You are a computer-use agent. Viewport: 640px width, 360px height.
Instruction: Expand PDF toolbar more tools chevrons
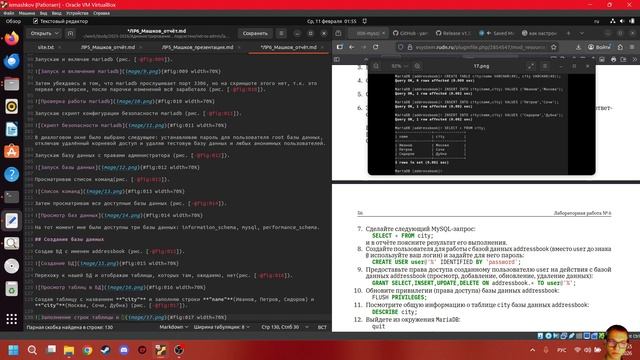635,60
